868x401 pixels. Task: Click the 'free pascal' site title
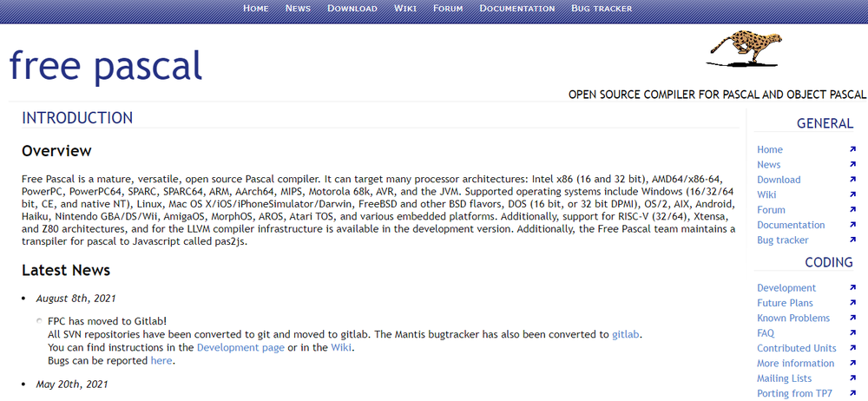pos(106,65)
